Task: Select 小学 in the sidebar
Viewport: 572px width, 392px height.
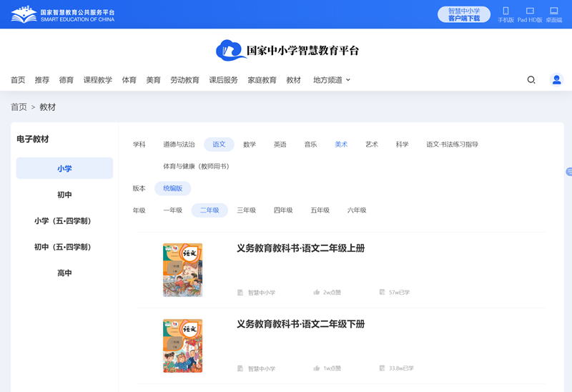Action: pos(64,168)
